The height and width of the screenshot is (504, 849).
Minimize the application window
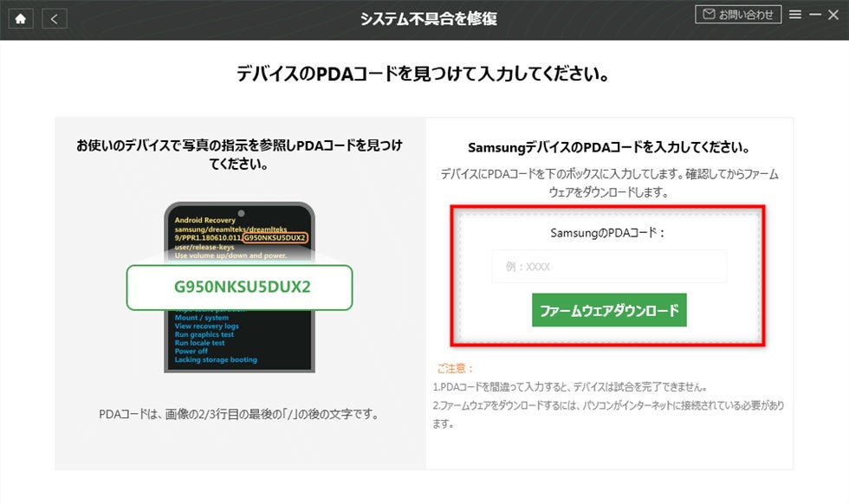coord(815,14)
